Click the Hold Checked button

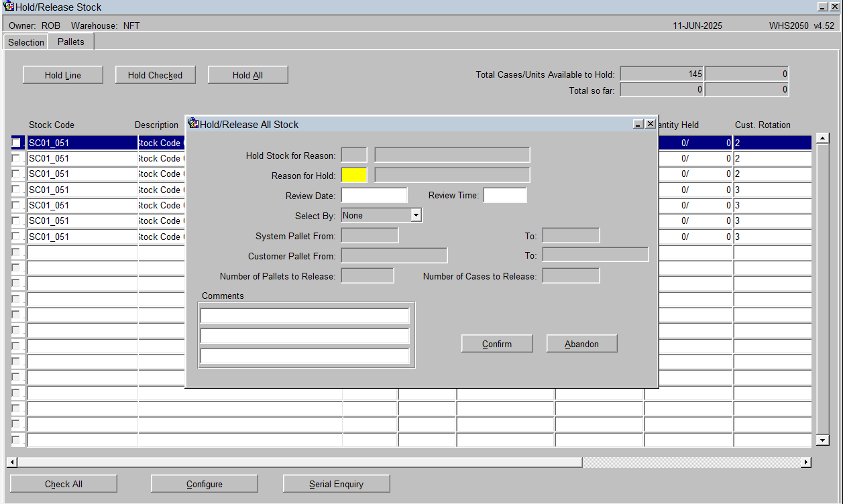pyautogui.click(x=155, y=75)
